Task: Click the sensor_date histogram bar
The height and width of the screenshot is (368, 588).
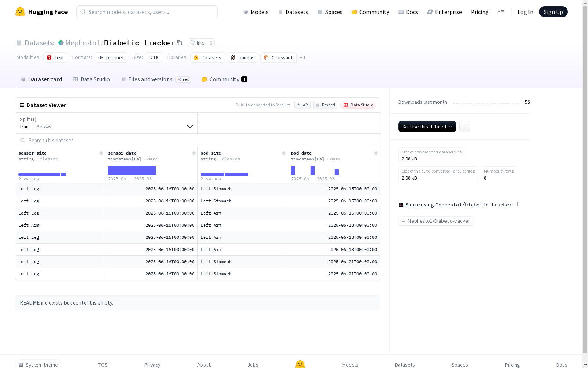Action: click(x=132, y=170)
